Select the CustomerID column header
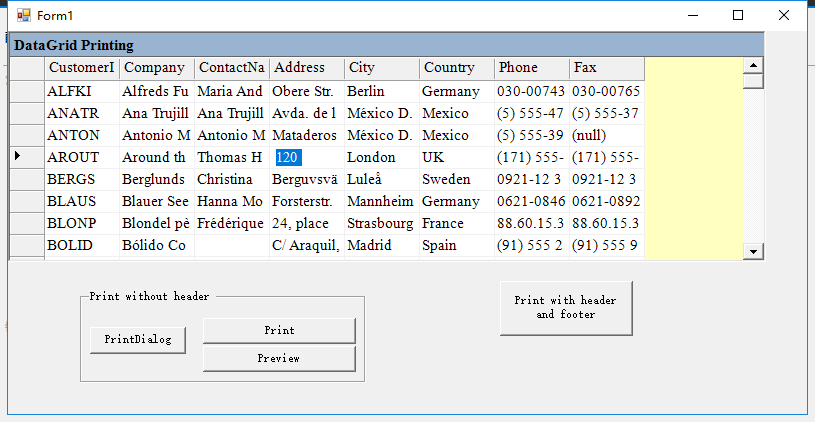Viewport: 815px width, 422px height. (82, 68)
